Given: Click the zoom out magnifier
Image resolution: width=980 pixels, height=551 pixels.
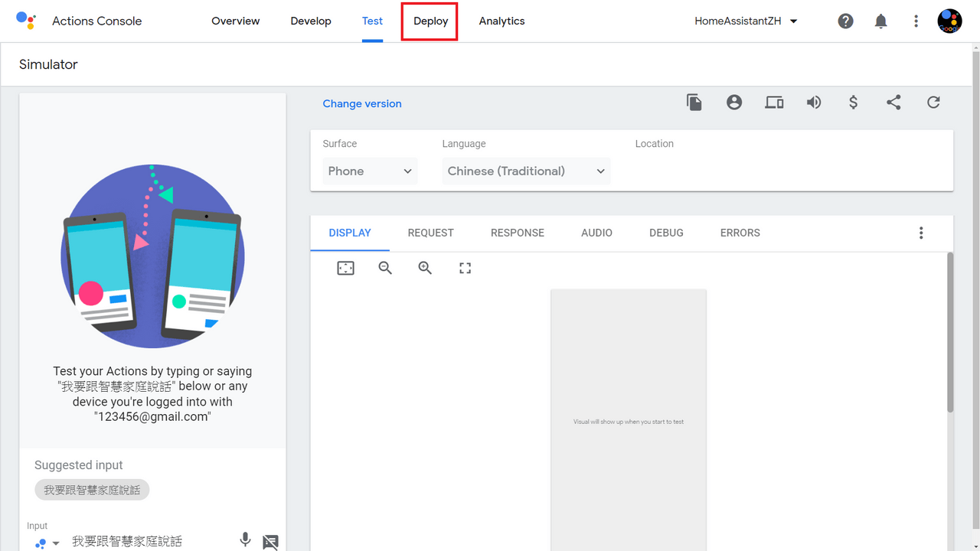Looking at the screenshot, I should (x=385, y=268).
